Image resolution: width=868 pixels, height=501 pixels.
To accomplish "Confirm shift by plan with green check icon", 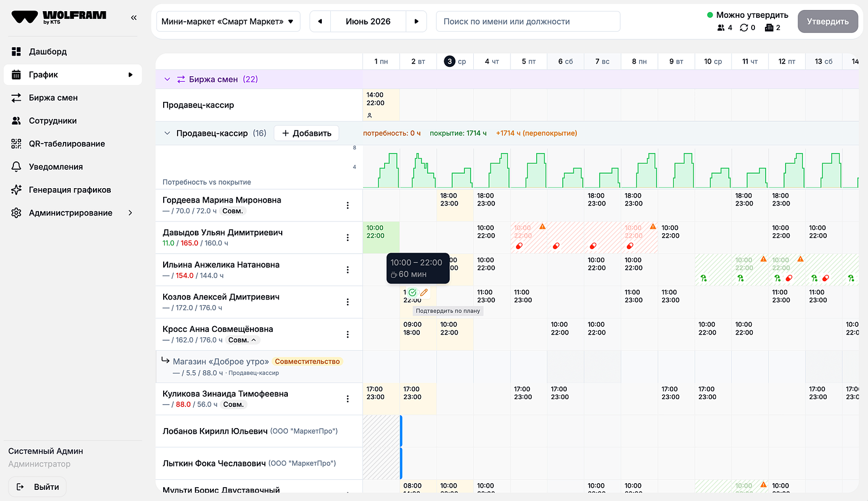I will (413, 292).
